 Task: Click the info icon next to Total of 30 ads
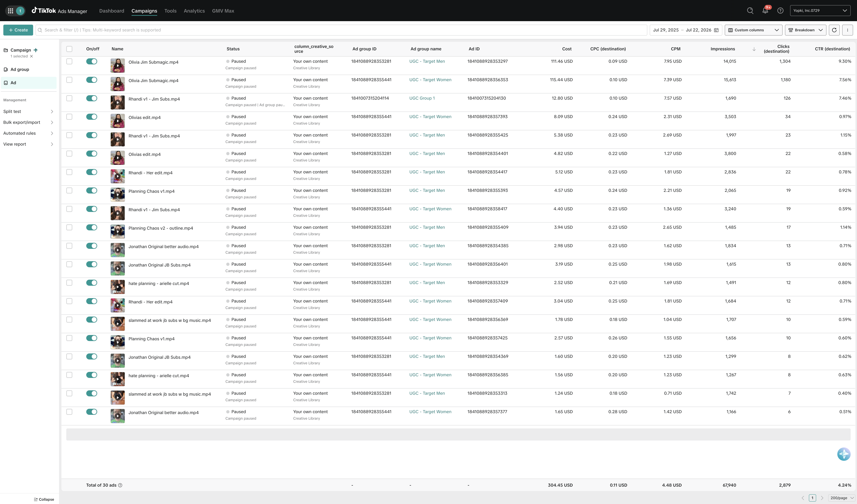coord(120,485)
